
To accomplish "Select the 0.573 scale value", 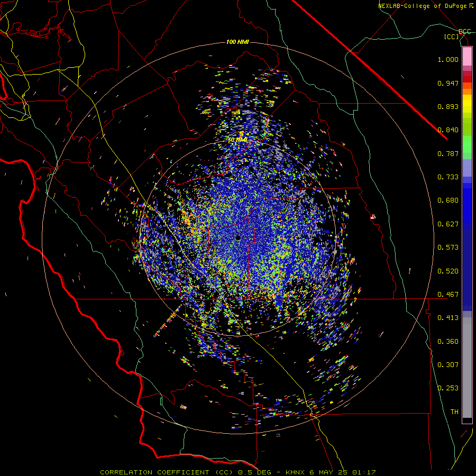I will 448,248.
